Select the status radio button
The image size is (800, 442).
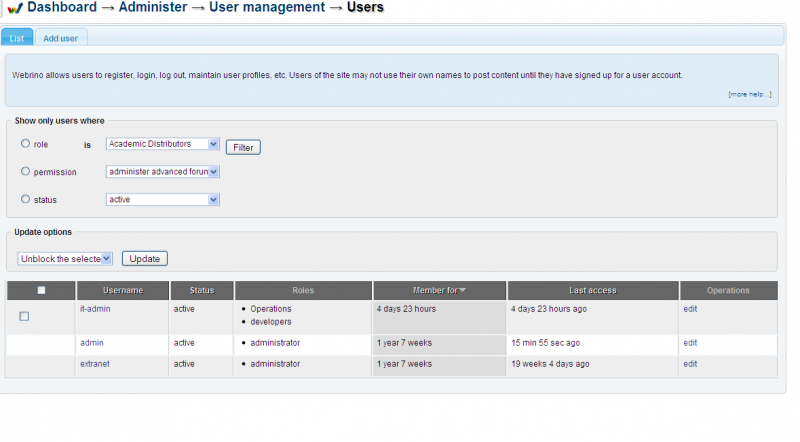[25, 199]
